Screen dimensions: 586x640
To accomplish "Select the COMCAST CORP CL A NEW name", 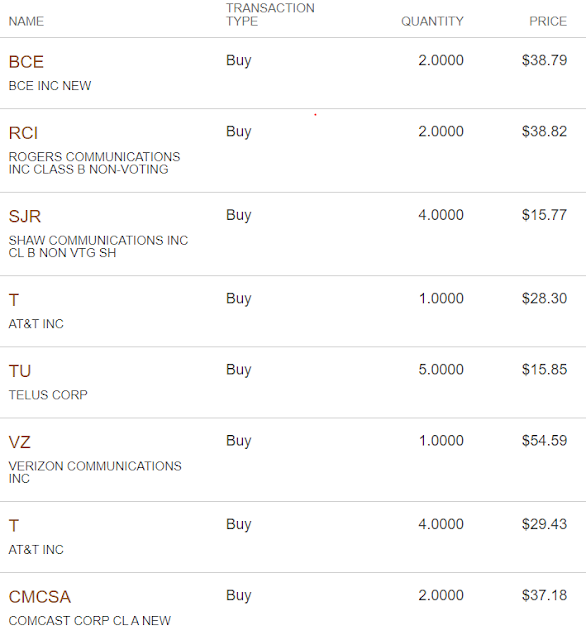I will pyautogui.click(x=90, y=621).
